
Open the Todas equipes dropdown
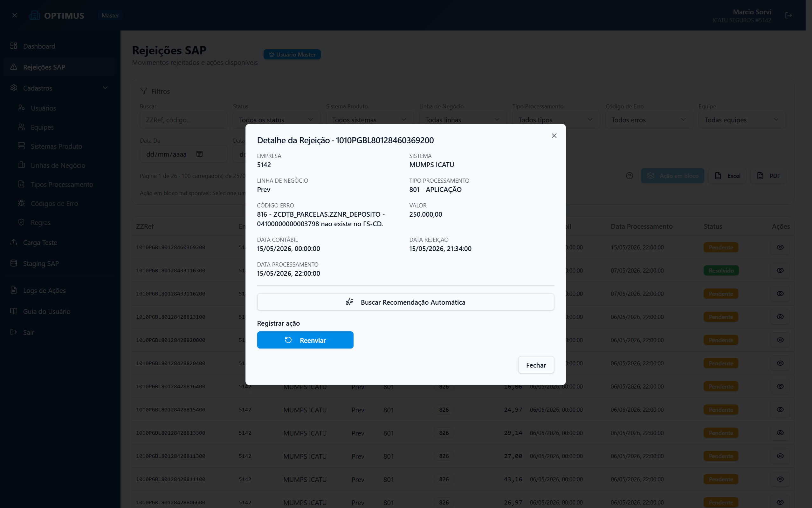pos(742,120)
